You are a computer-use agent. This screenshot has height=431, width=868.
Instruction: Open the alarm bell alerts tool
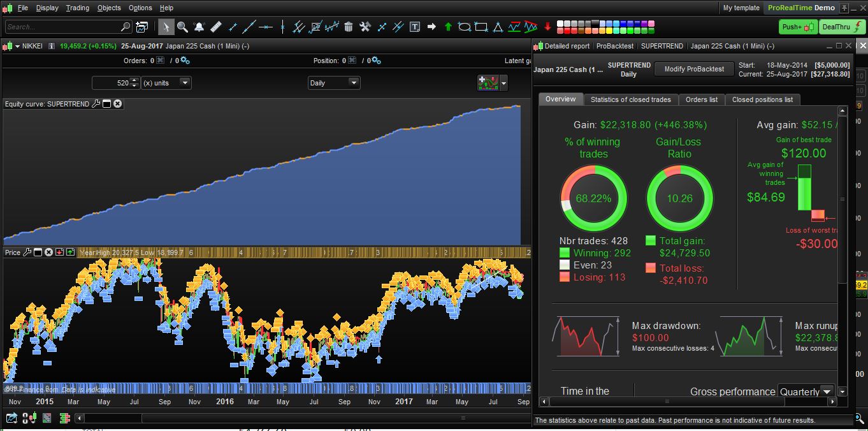coord(199,27)
